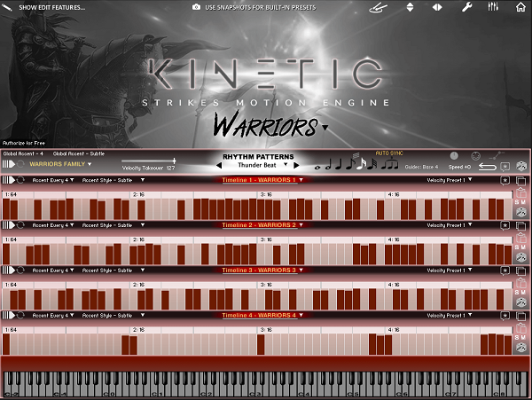This screenshot has height=400, width=532.
Task: Open Timeline 3 - WARRIORS 3 dropdown
Action: [262, 270]
